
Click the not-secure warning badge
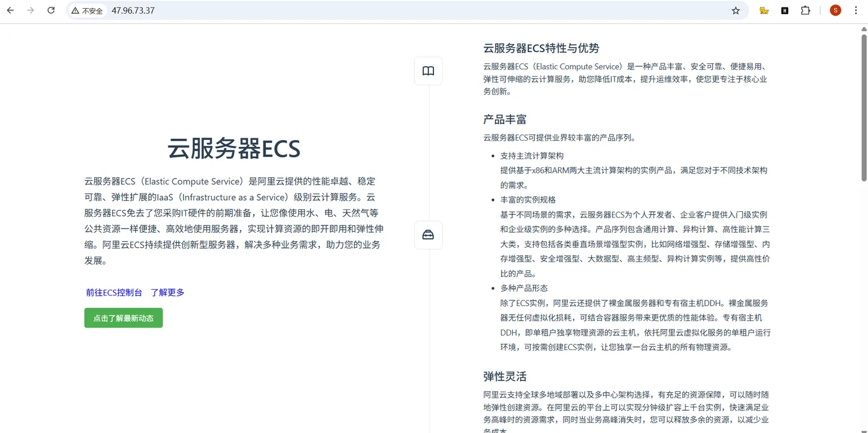click(x=87, y=11)
